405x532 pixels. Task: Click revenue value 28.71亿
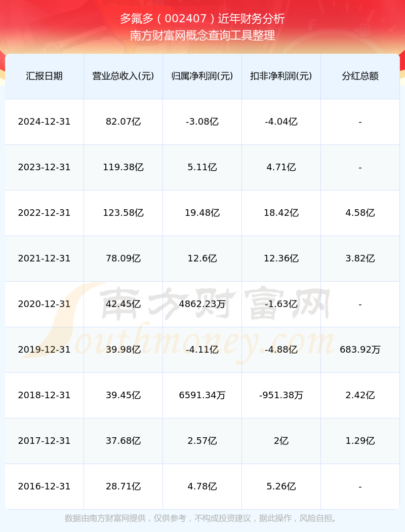tap(124, 486)
